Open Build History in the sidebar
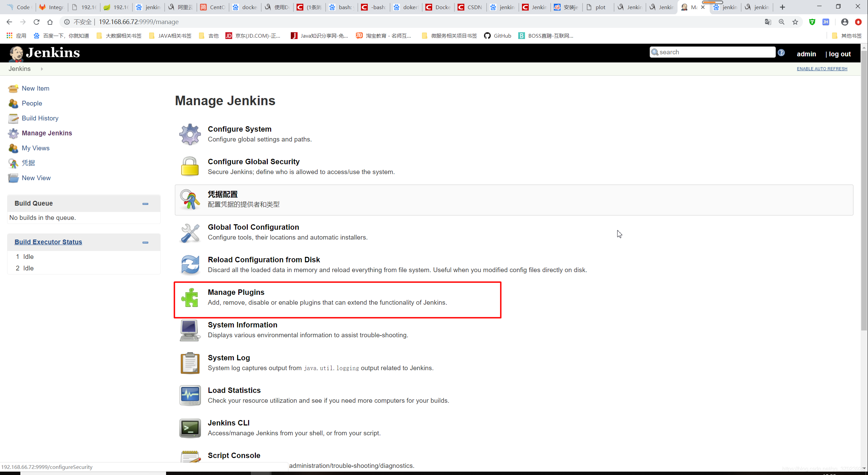Viewport: 868px width, 475px height. pos(40,118)
